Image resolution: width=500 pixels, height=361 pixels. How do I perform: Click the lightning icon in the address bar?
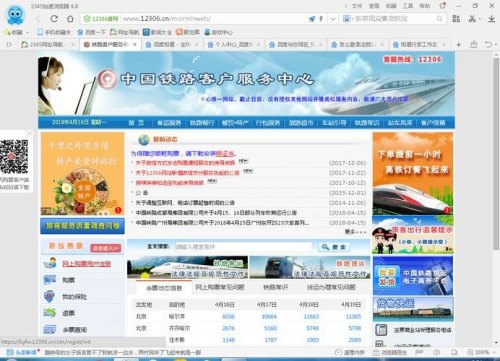[x=321, y=19]
